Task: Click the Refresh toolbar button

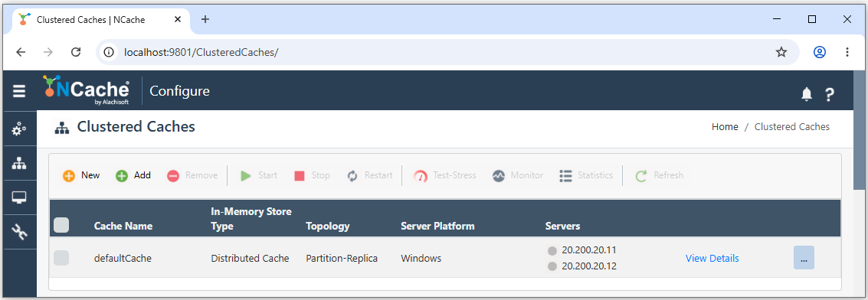Action: [x=659, y=176]
